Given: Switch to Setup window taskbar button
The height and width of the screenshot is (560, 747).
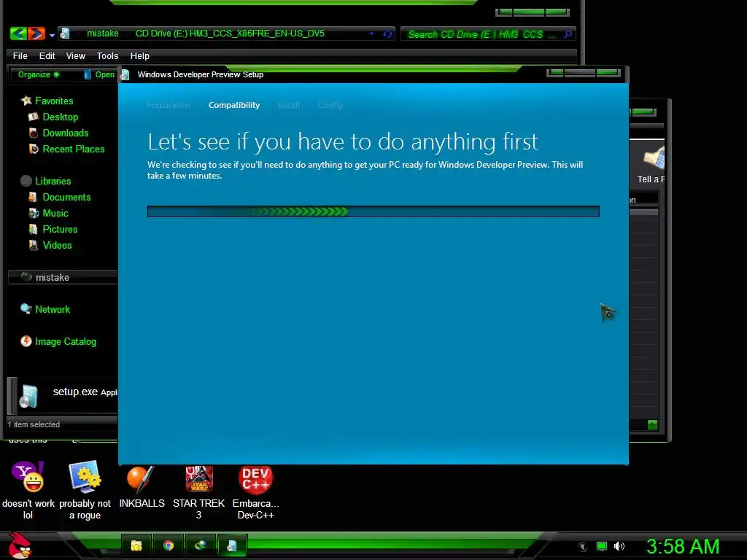Looking at the screenshot, I should [232, 545].
